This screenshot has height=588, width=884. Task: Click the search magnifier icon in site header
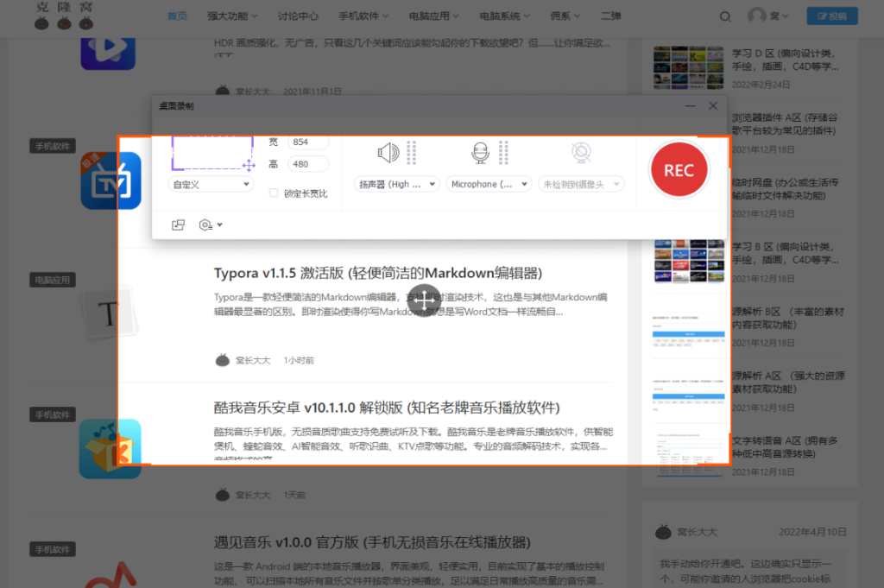pos(725,16)
